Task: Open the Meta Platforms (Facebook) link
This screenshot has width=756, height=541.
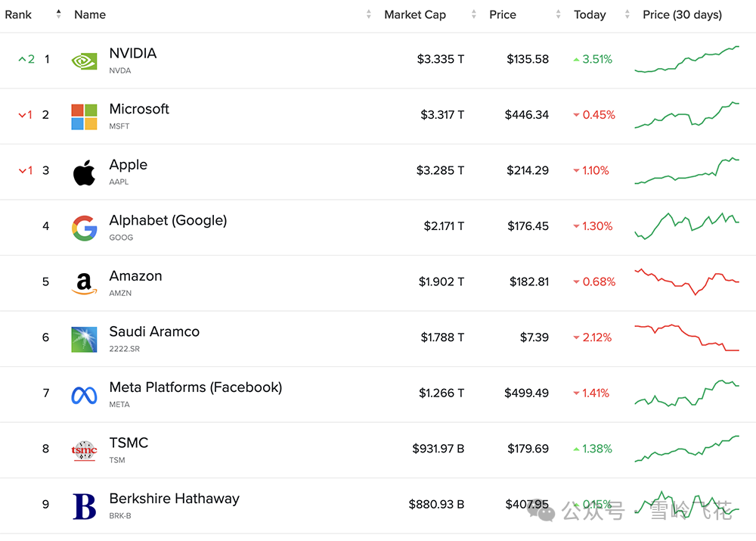Action: (195, 387)
